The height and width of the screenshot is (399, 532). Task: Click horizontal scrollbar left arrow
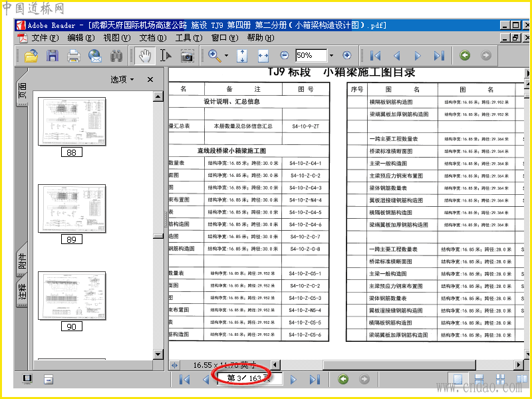pos(275,365)
